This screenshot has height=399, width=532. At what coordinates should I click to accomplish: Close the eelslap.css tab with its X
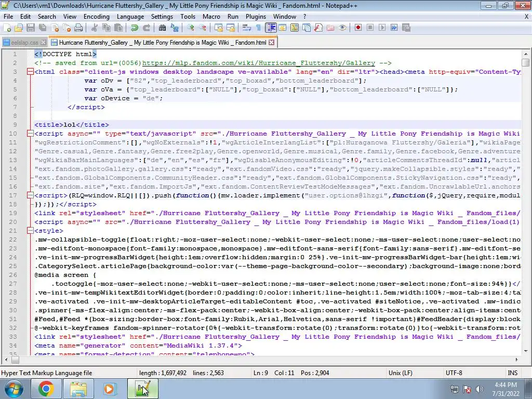(x=44, y=43)
